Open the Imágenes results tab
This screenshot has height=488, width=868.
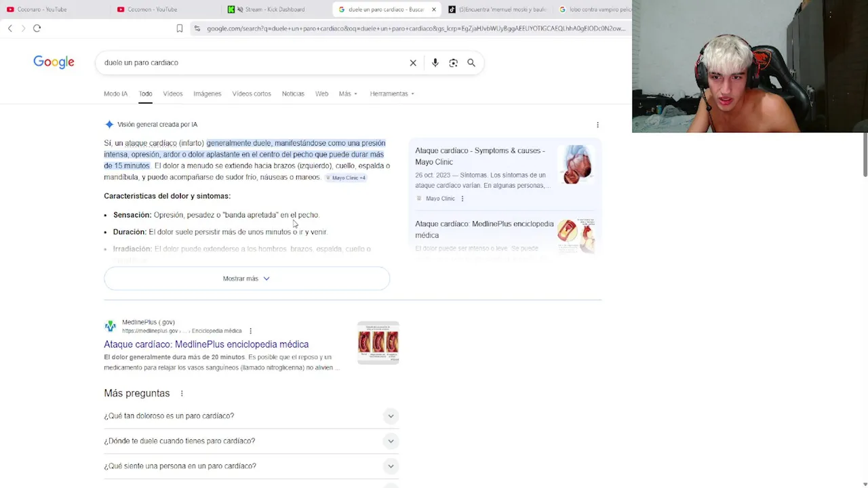tap(207, 94)
